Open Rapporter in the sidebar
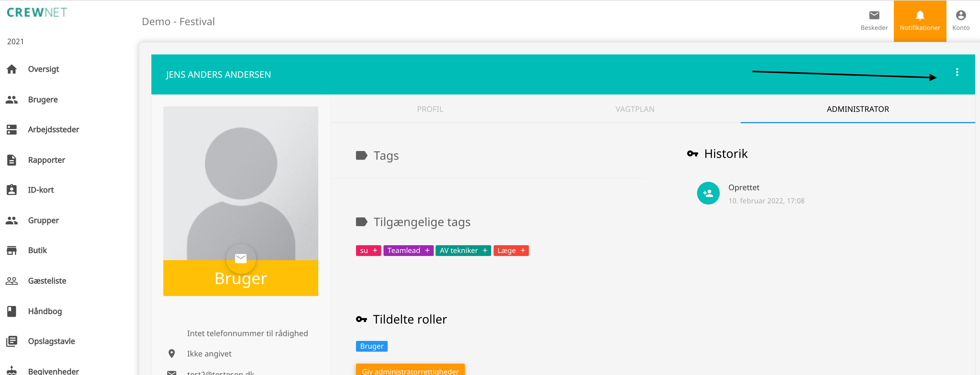The height and width of the screenshot is (375, 980). [x=46, y=160]
